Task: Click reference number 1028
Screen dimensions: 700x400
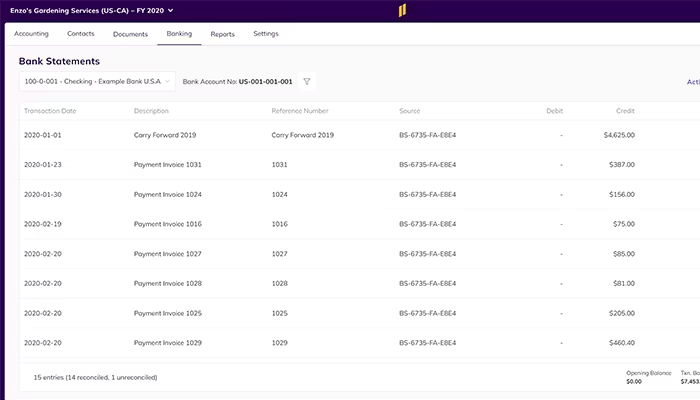Action: 279,283
